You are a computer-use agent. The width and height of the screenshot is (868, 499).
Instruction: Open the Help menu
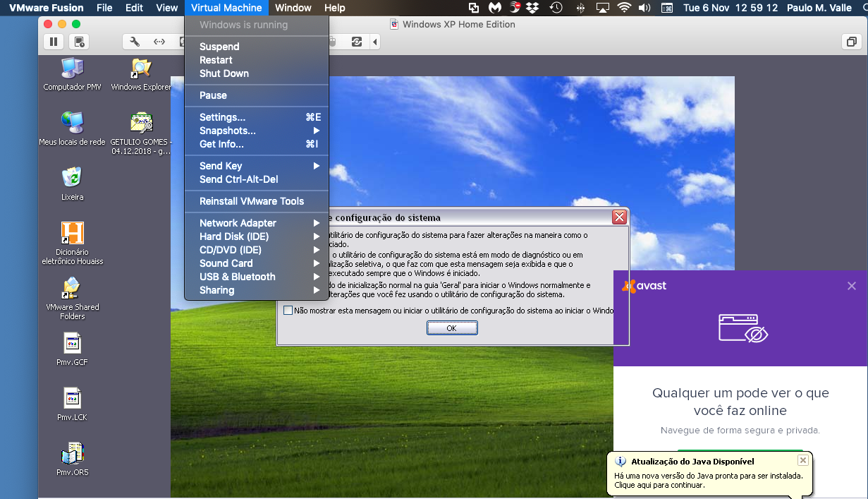(x=335, y=8)
